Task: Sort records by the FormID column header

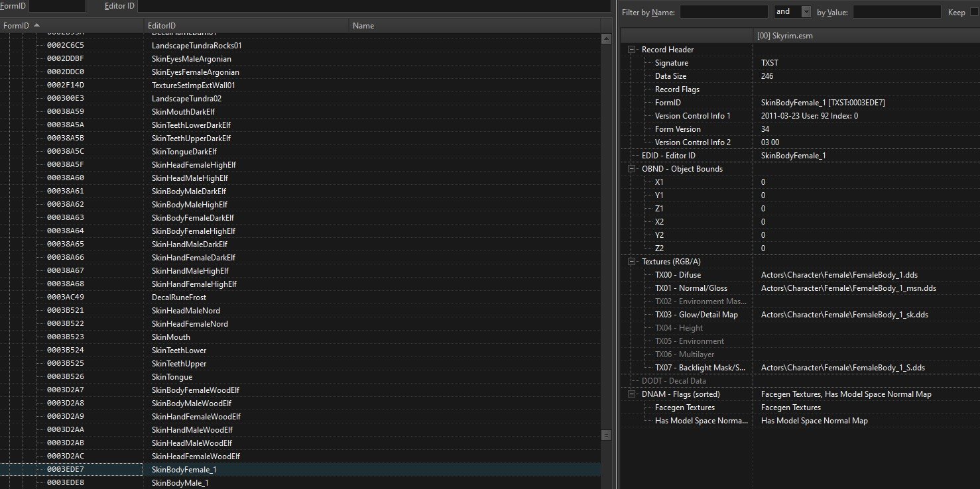Action: (x=72, y=26)
